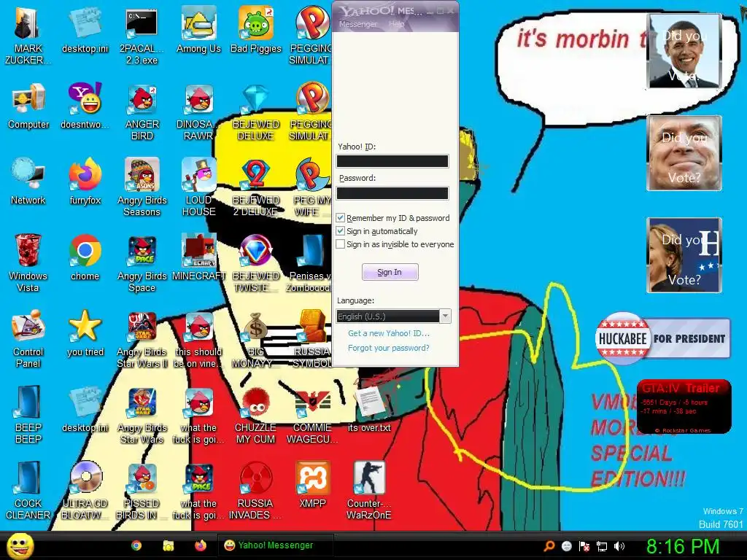Screen dimensions: 747x560
Task: Open the MINECRAFT shortcut
Action: coord(198,257)
